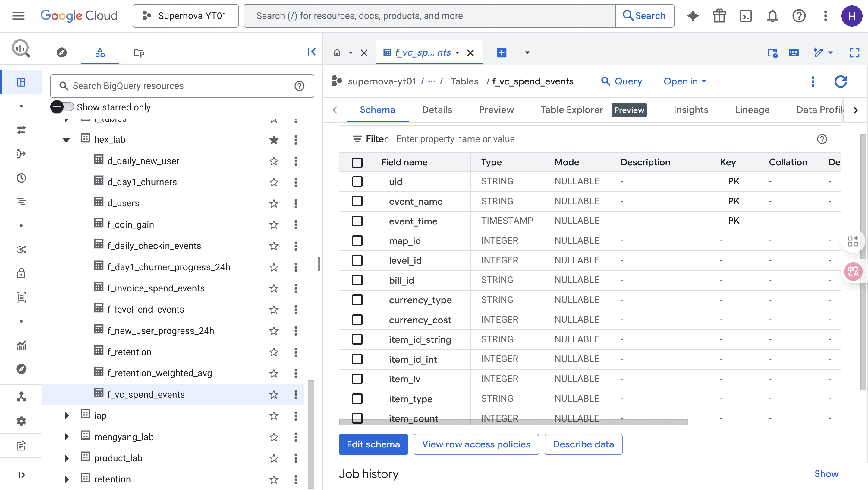Activate Cloud Shell terminal icon
The image size is (868, 490).
point(746,16)
